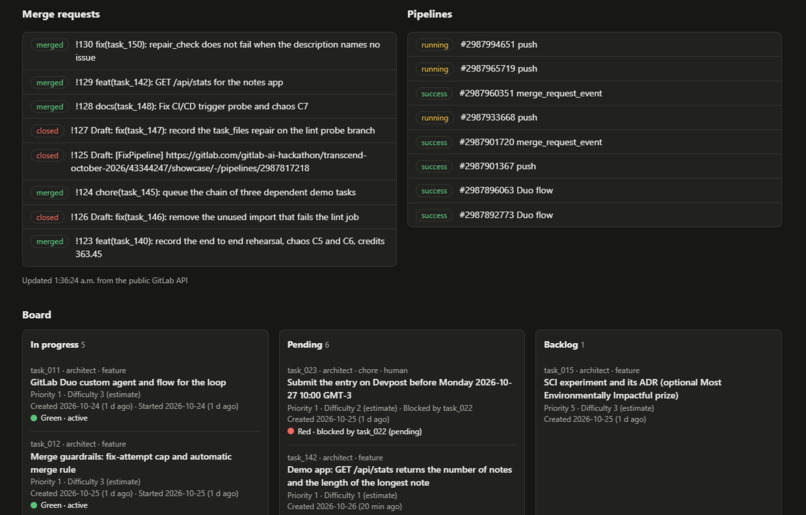Click task_023 architect chore human label

[x=347, y=370]
